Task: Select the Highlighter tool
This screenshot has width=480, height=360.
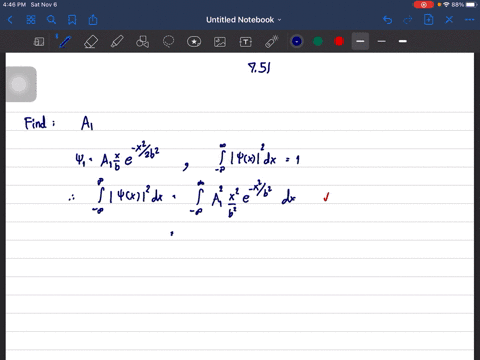Action: [x=117, y=42]
